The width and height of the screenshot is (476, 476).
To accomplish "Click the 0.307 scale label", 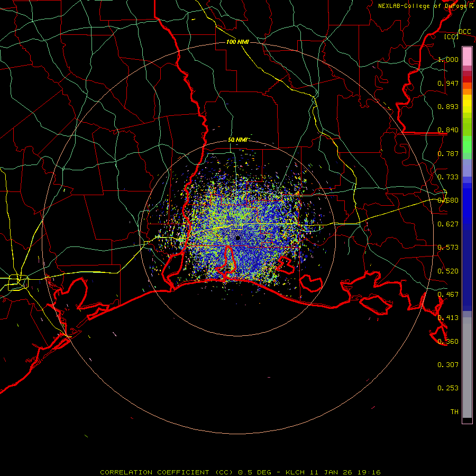I will click(448, 365).
